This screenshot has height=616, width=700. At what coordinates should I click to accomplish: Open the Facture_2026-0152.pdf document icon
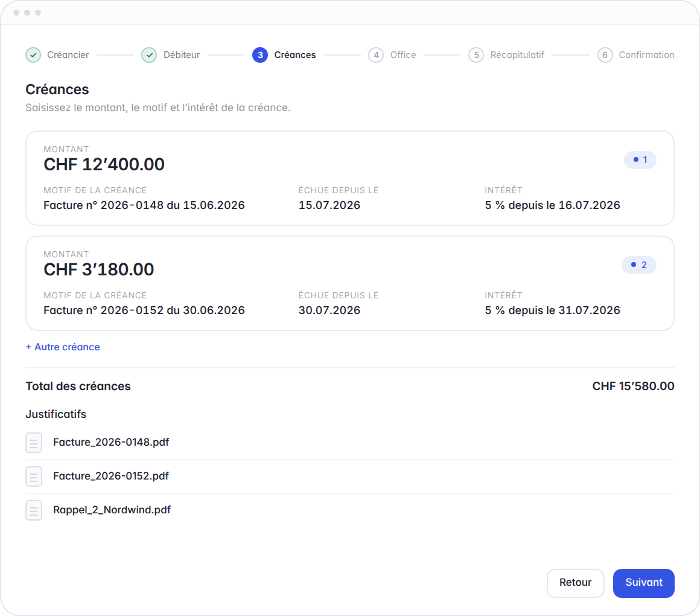(34, 476)
